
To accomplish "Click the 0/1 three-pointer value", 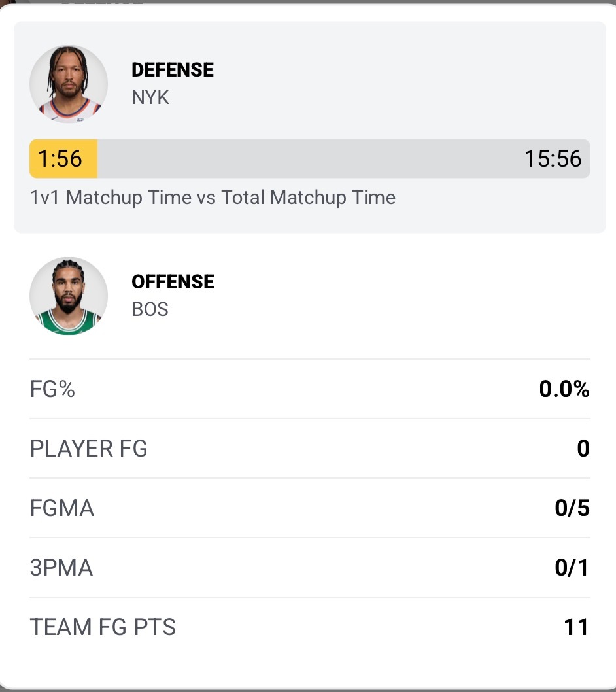I will (572, 568).
